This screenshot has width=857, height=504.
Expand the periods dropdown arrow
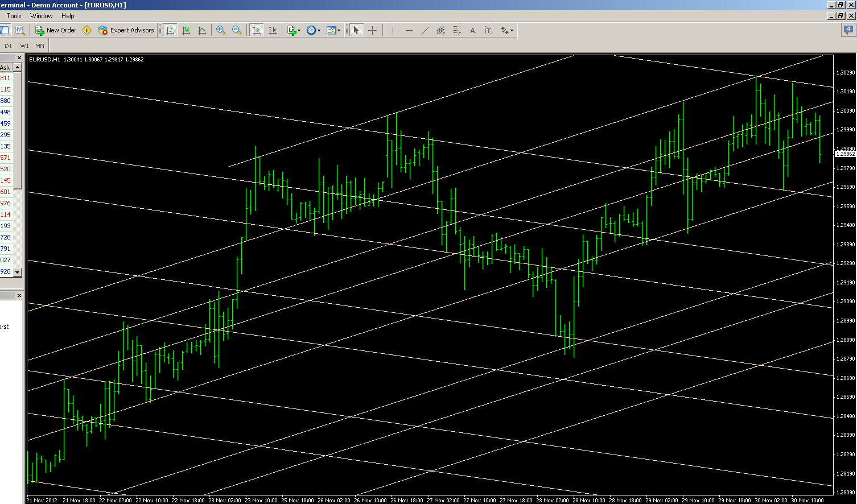click(319, 30)
